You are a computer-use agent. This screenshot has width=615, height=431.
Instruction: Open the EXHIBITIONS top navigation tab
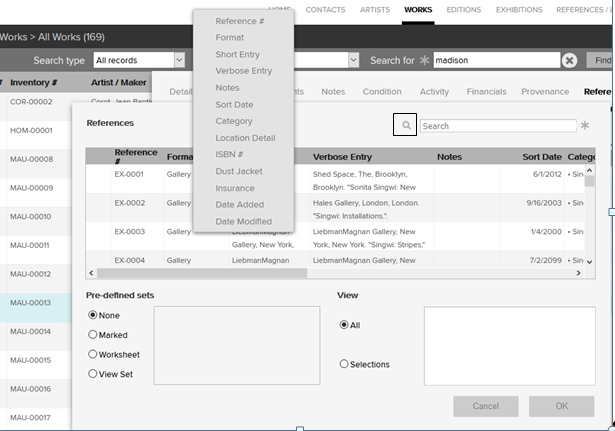519,10
